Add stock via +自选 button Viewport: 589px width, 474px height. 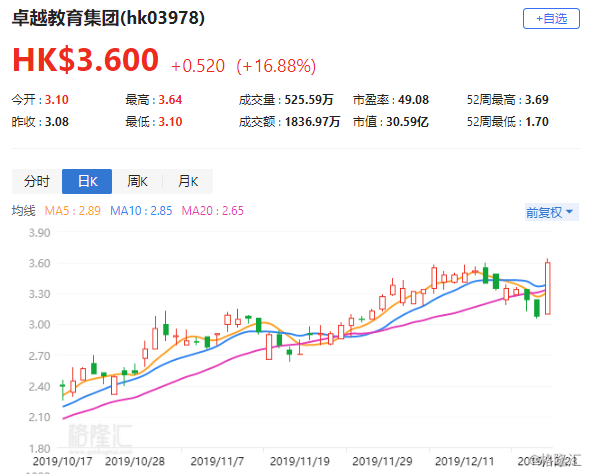click(x=551, y=18)
